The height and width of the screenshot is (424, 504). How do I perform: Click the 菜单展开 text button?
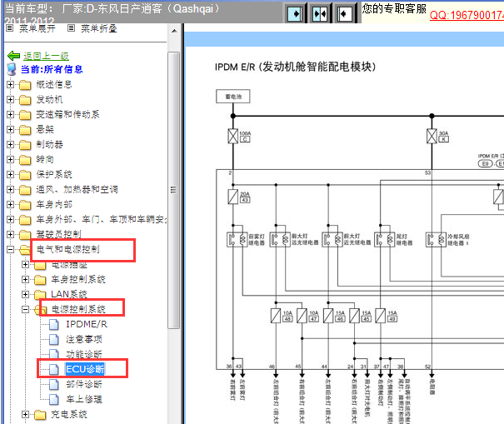[37, 28]
